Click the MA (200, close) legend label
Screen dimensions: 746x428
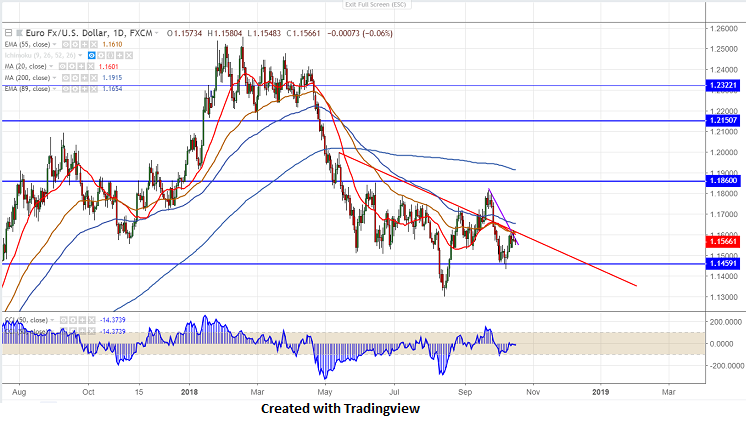27,78
